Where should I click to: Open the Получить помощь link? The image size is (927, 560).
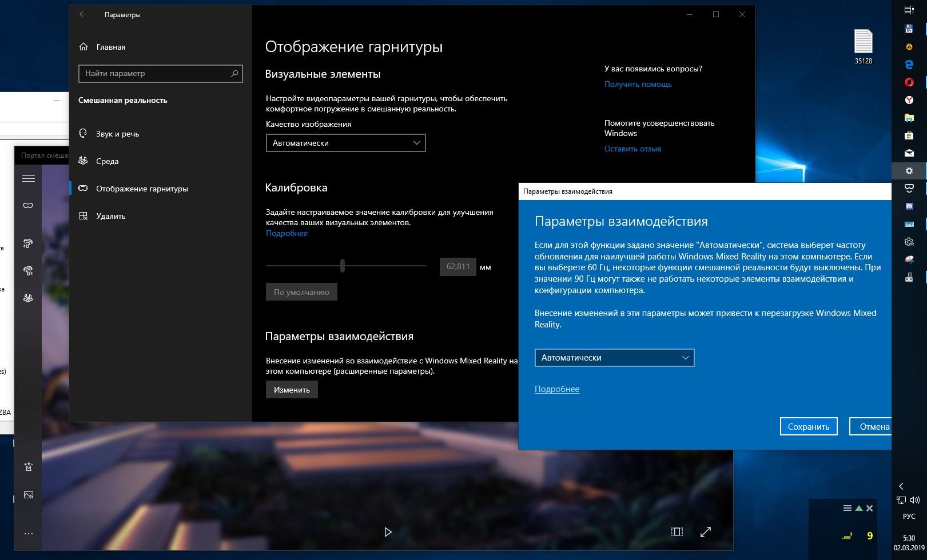pyautogui.click(x=638, y=84)
